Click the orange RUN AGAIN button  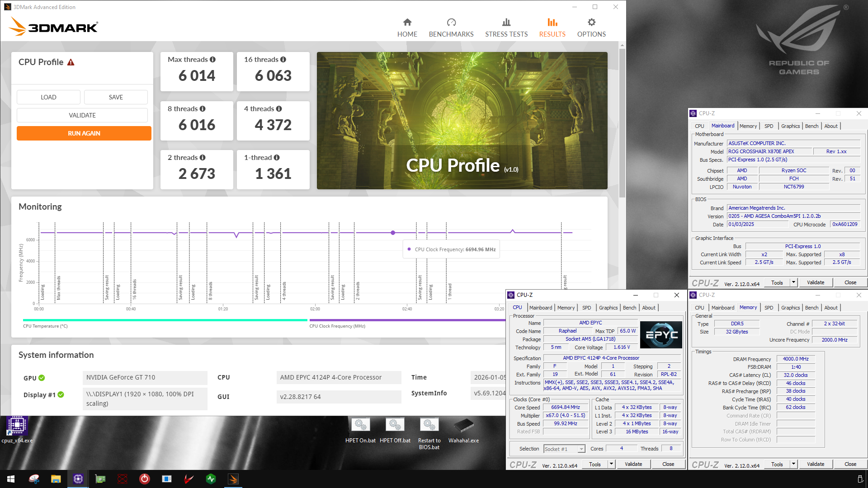(x=84, y=133)
